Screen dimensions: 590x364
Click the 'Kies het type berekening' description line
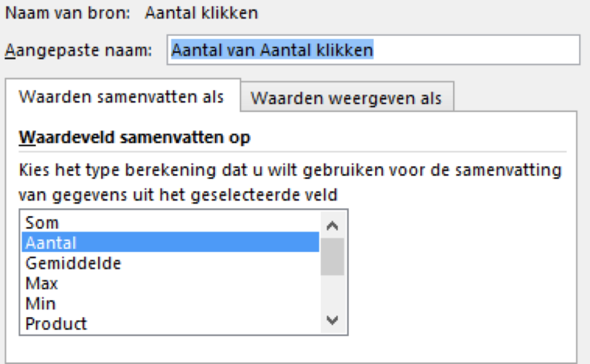point(290,170)
